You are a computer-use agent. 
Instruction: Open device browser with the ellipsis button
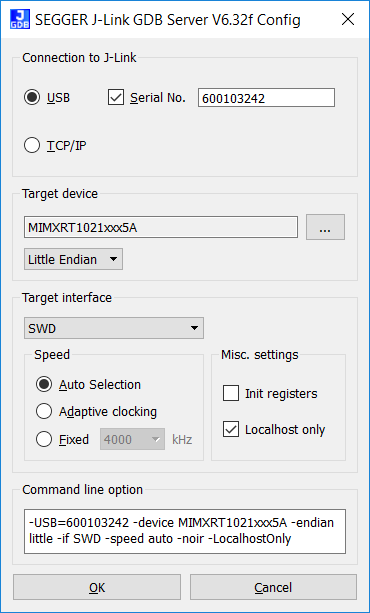pos(325,227)
